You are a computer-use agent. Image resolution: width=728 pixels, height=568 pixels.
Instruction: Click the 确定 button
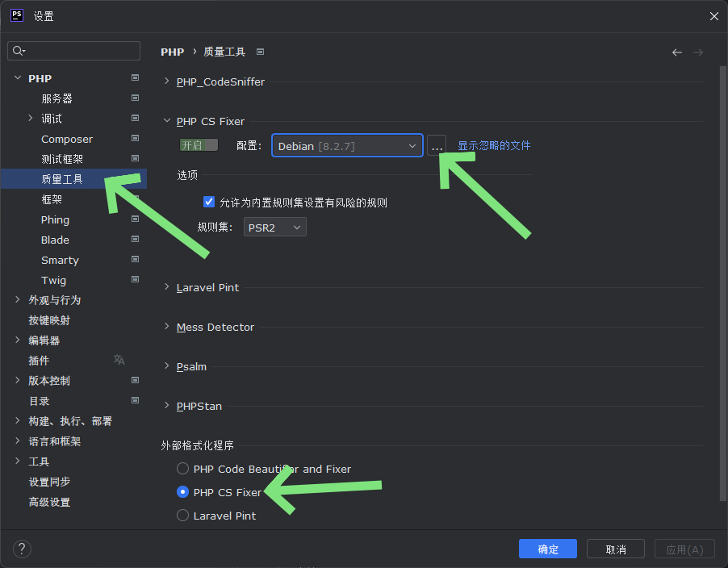[x=548, y=549]
